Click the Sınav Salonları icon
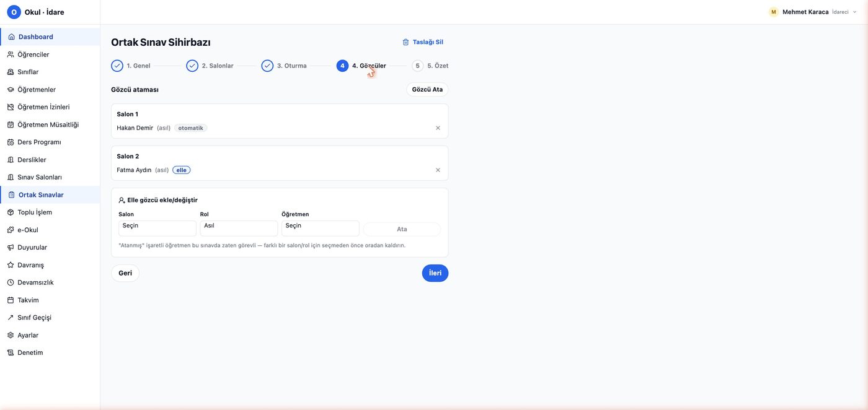Viewport: 868px width, 410px height. point(11,177)
